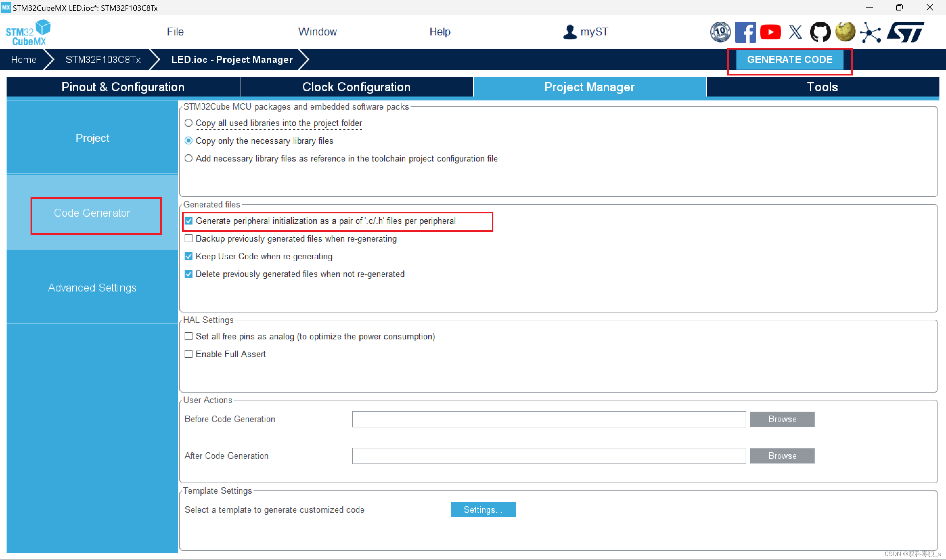Click the Help menu
The image size is (946, 560).
coord(439,31)
